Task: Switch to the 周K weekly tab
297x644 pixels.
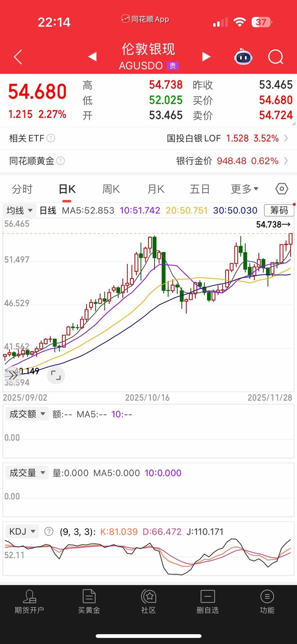Action: coord(111,189)
